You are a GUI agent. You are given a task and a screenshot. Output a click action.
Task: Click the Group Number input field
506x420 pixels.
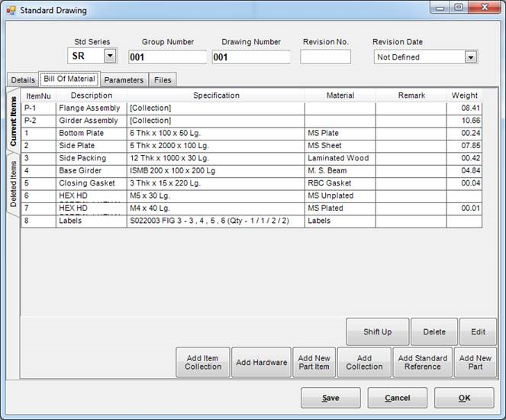[x=167, y=57]
